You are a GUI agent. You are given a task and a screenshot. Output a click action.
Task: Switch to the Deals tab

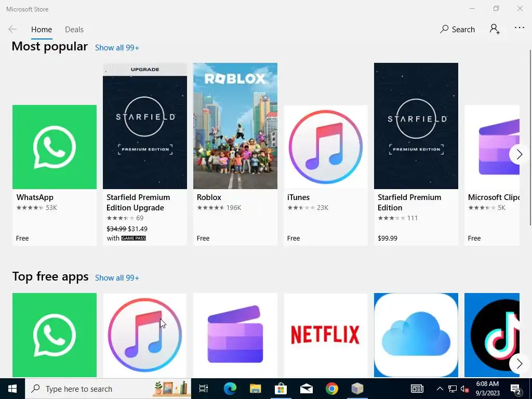pyautogui.click(x=74, y=30)
